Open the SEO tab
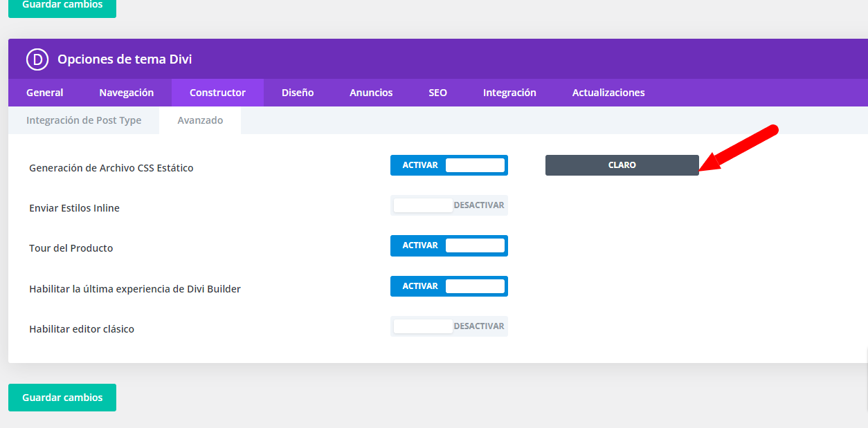868x428 pixels. (437, 93)
